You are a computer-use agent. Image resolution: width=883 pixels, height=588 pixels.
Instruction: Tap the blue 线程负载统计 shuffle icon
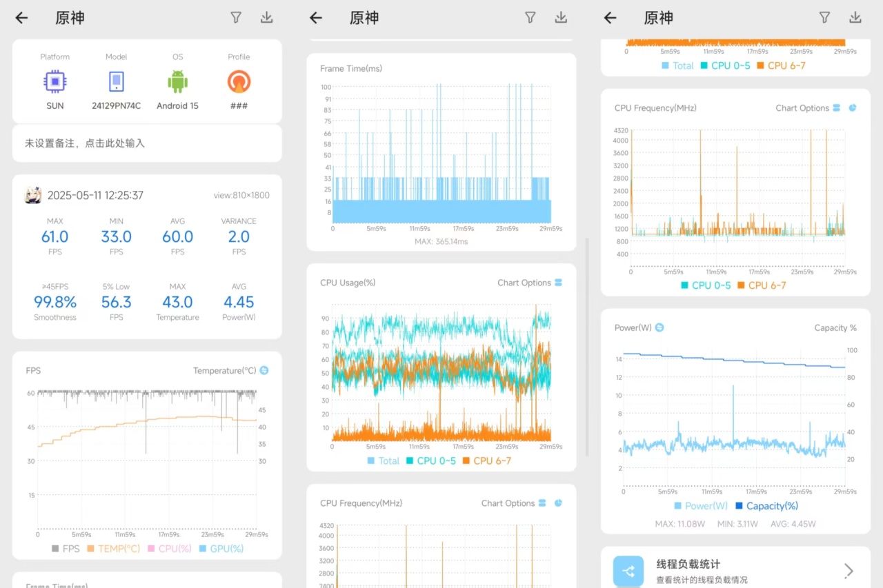click(628, 571)
